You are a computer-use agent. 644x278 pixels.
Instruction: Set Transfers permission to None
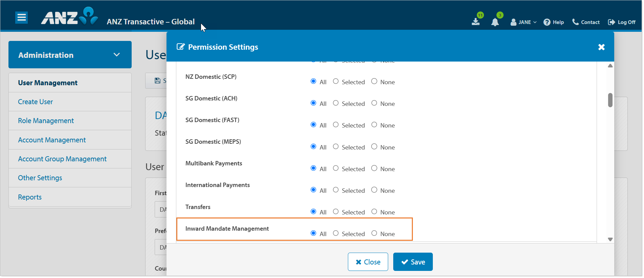(x=374, y=212)
